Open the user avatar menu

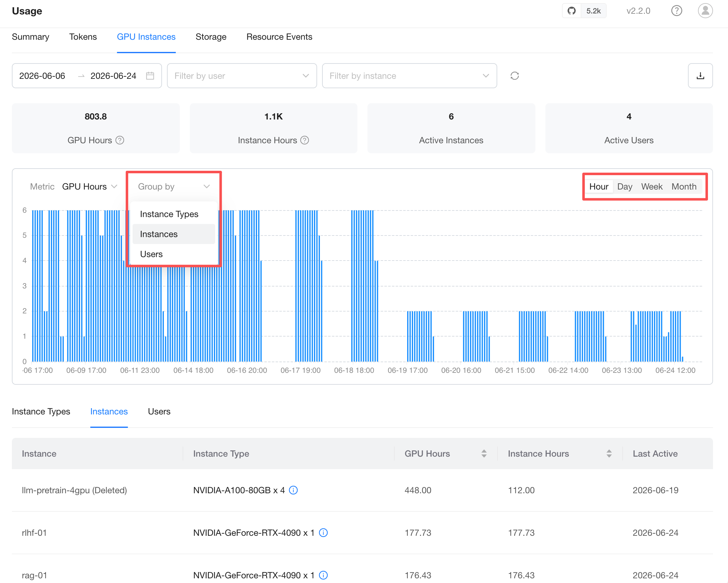point(705,11)
